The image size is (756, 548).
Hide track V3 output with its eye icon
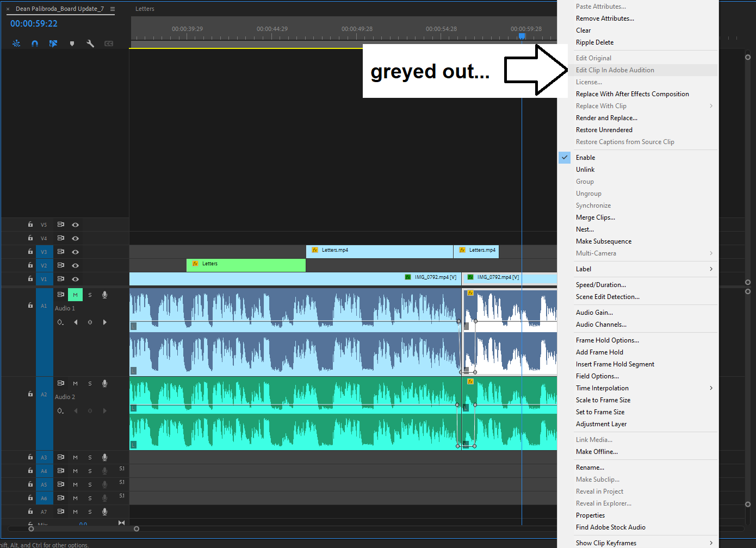point(75,251)
